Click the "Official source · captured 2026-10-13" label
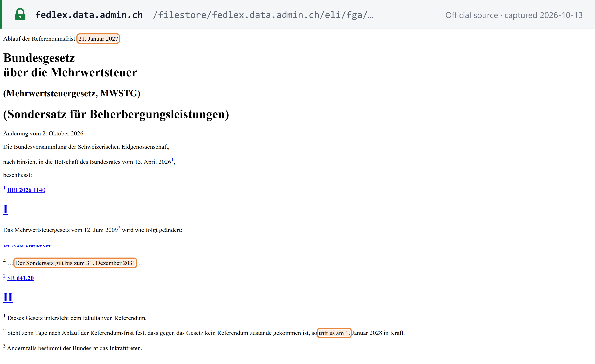The width and height of the screenshot is (595, 364). (514, 15)
